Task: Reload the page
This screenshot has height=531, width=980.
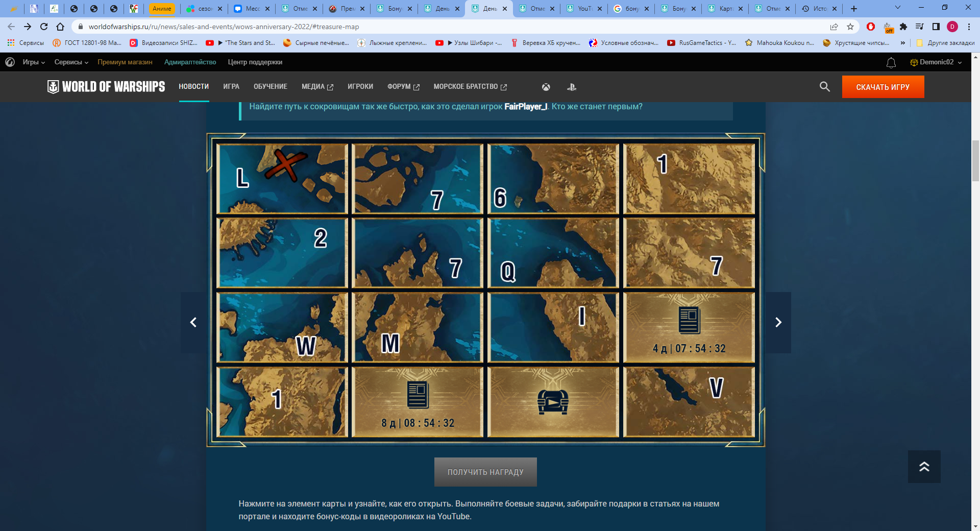Action: pos(44,27)
